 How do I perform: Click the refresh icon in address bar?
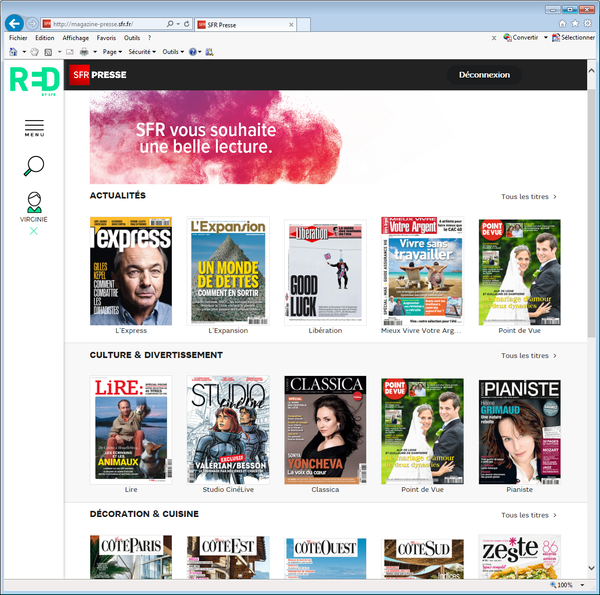[187, 24]
